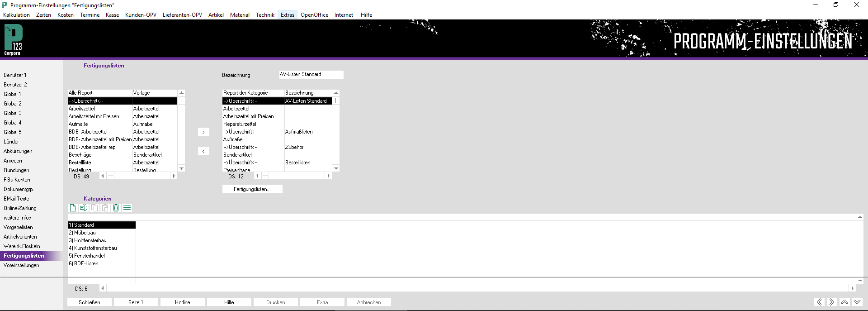The height and width of the screenshot is (311, 868).
Task: Click the P 123 Corpora logo
Action: [x=13, y=40]
